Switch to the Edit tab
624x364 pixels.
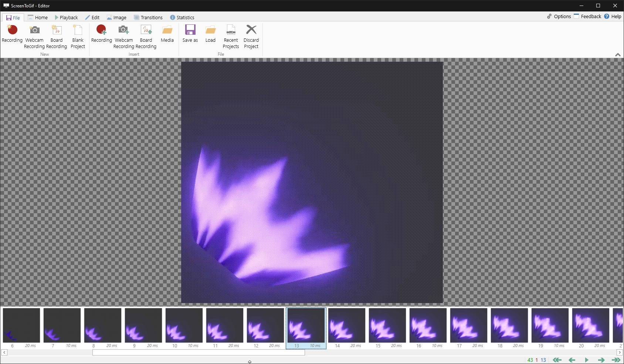(92, 17)
